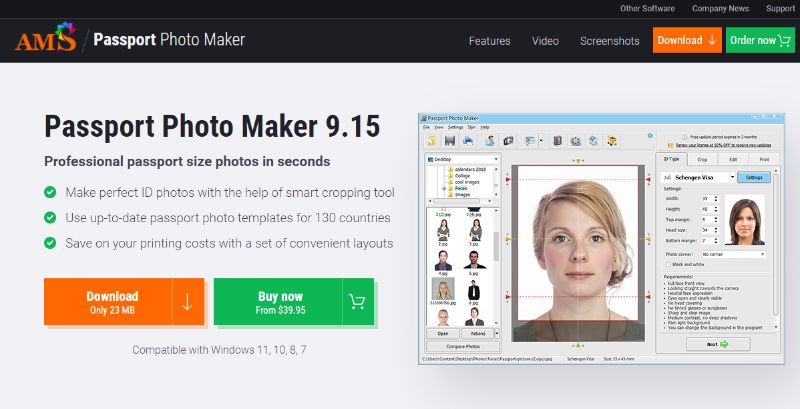Click the AMS logo in the header

(x=46, y=37)
